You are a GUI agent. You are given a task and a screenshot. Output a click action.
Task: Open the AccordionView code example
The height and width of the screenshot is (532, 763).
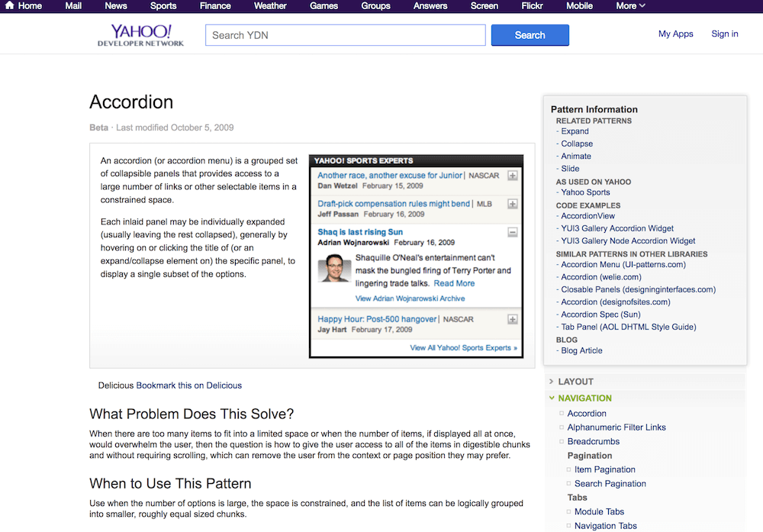[x=588, y=215]
